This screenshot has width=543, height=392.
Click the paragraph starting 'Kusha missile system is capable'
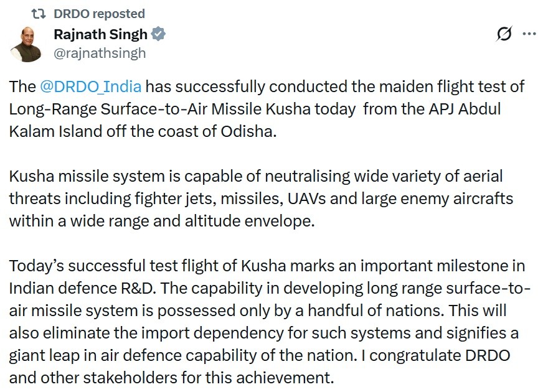pos(261,198)
